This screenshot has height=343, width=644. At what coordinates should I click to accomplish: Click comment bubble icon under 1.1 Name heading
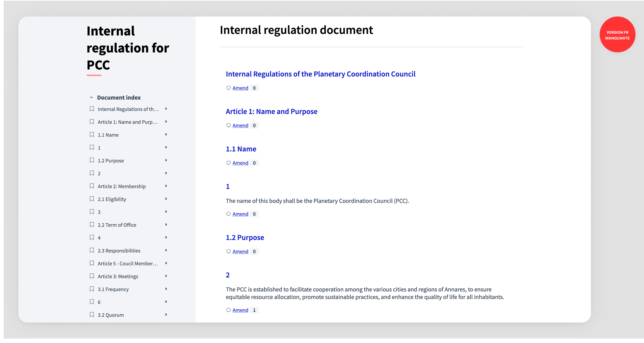click(228, 163)
